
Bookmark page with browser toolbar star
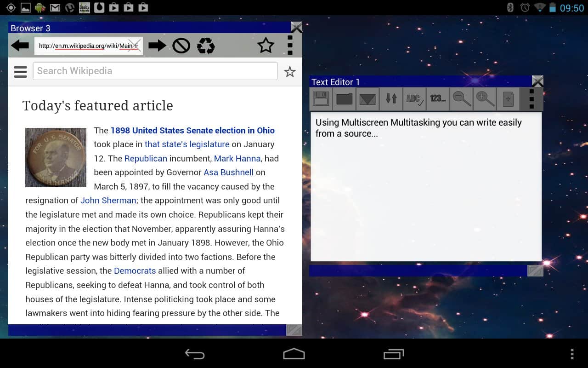[x=266, y=46]
